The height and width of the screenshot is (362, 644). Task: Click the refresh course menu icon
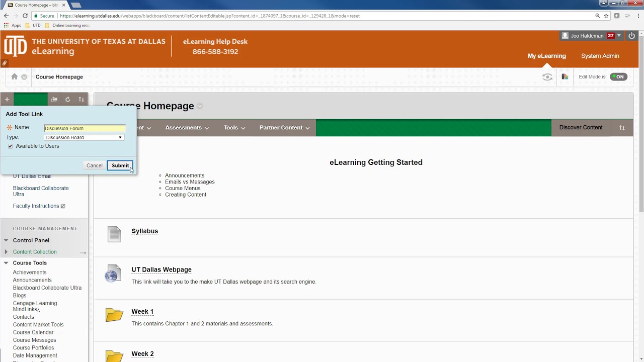coord(68,100)
